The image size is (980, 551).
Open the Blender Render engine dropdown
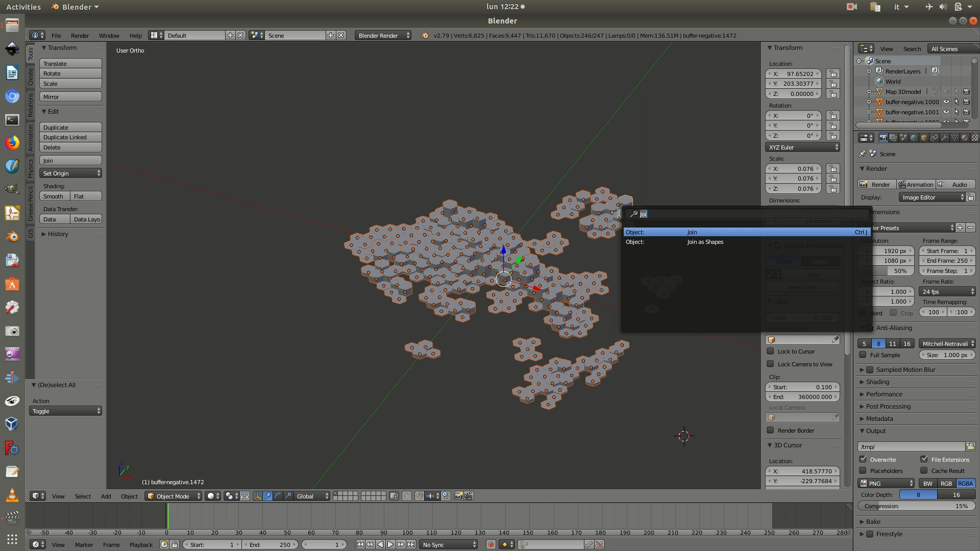click(383, 35)
